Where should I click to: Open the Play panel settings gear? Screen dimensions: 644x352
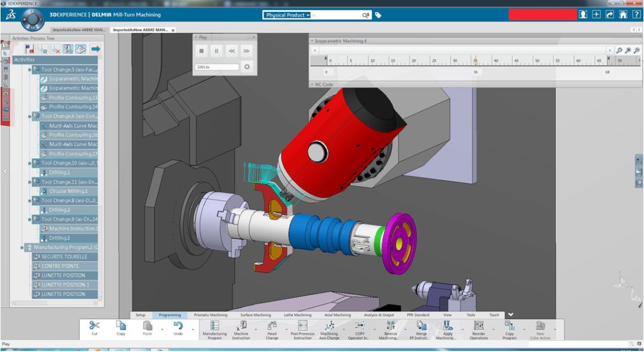tap(247, 67)
